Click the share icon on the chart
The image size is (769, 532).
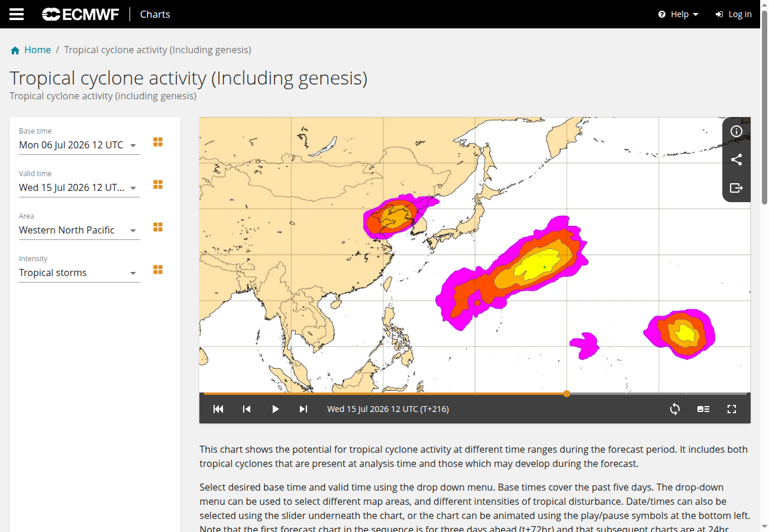point(736,160)
